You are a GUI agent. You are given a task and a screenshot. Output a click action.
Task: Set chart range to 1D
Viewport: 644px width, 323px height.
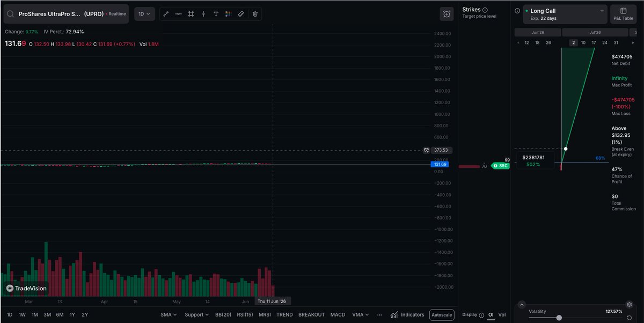coord(10,315)
